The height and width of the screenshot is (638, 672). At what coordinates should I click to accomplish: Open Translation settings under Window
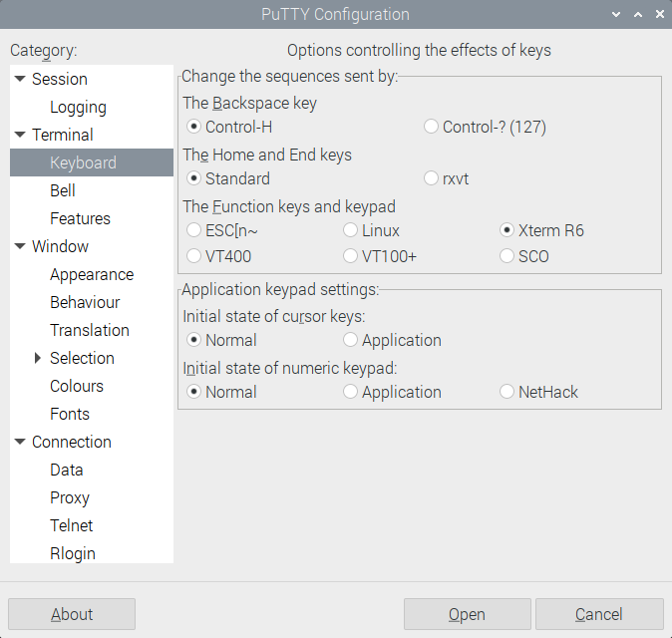(x=90, y=330)
